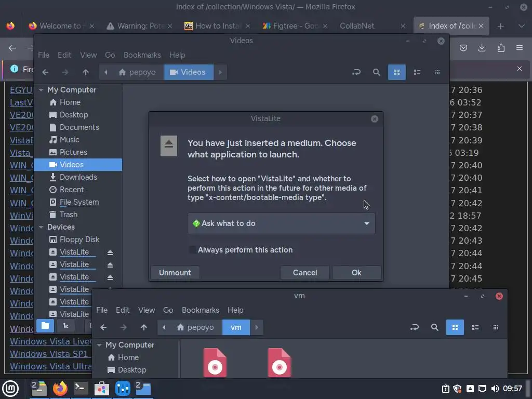The width and height of the screenshot is (532, 399).
Task: Switch Videos window to list view
Action: (x=417, y=72)
